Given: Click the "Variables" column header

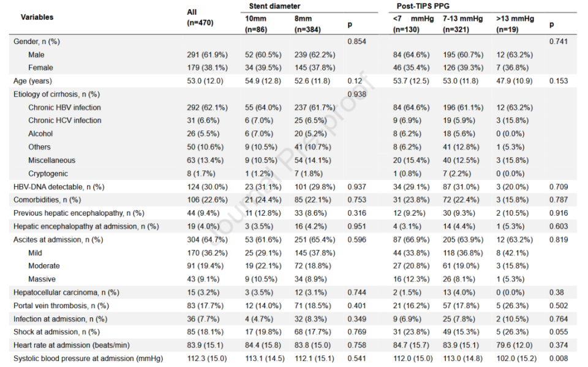Looking at the screenshot, I should point(37,17).
